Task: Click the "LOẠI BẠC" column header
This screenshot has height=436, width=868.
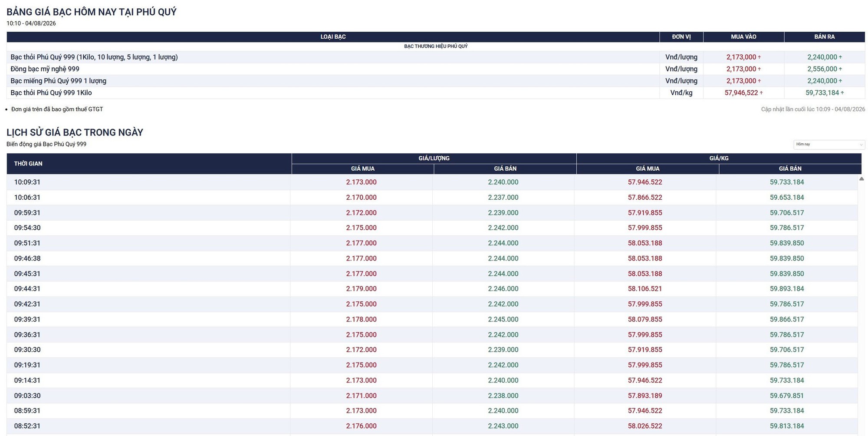Action: [333, 37]
